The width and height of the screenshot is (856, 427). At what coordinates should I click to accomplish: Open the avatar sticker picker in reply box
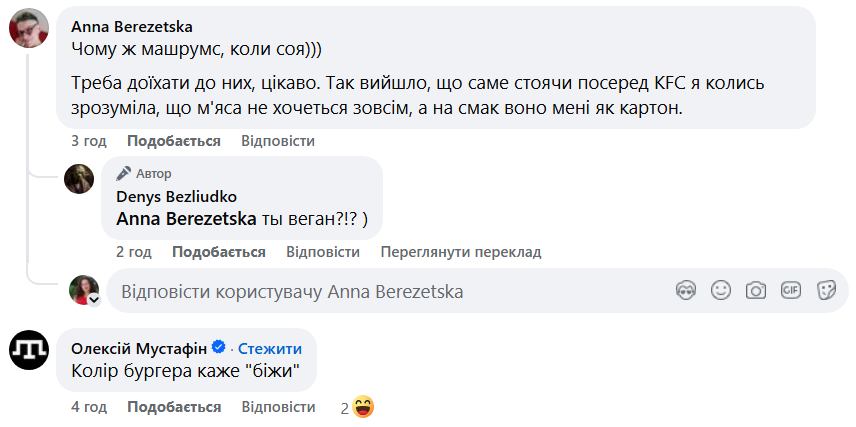click(x=686, y=291)
